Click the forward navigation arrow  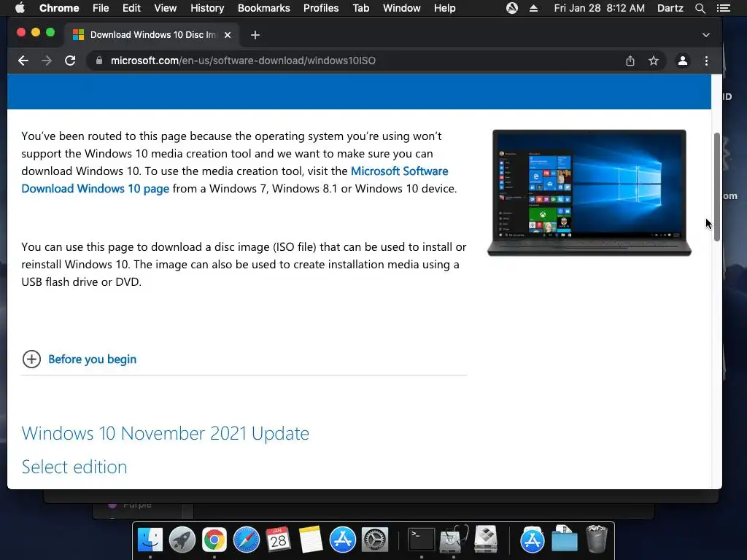(46, 61)
